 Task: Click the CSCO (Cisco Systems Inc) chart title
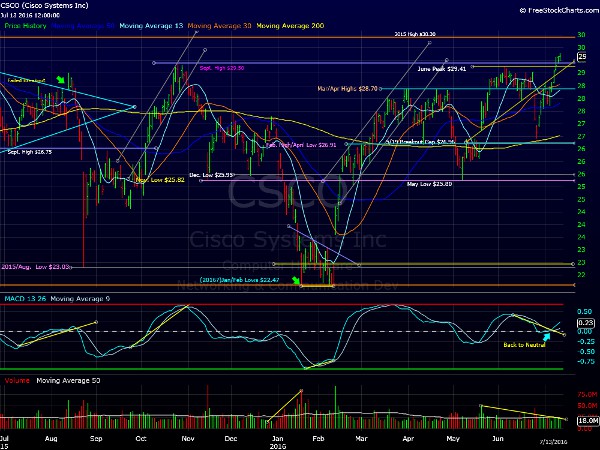44,5
